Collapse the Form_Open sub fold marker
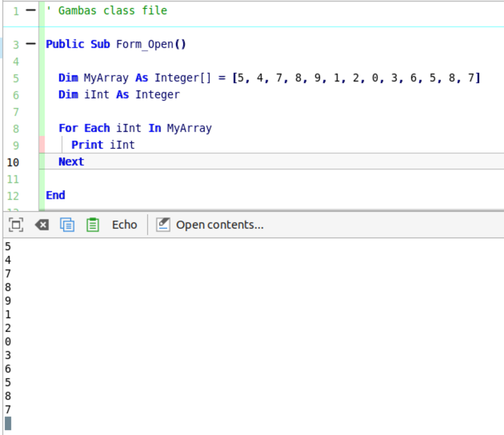The image size is (504, 435). [x=31, y=44]
